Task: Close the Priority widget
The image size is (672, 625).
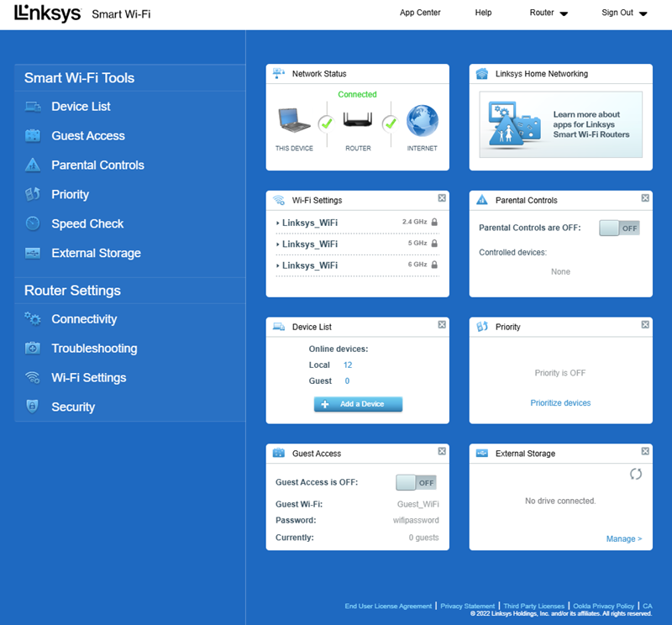Action: [645, 324]
